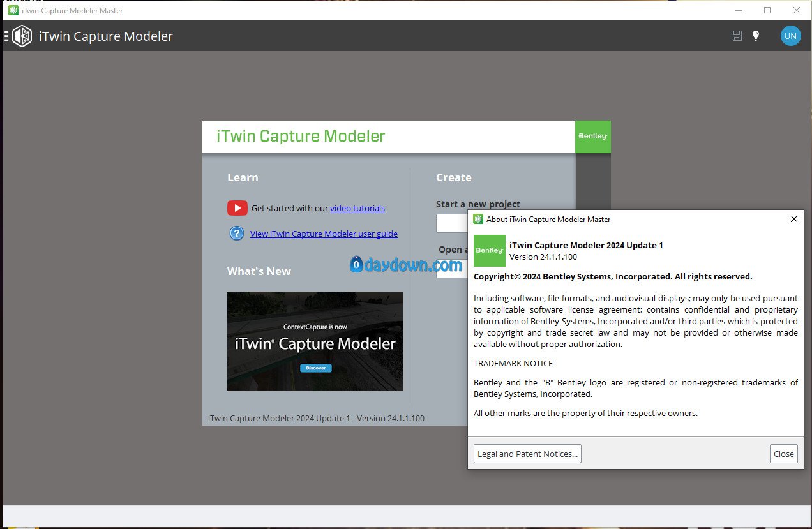Click the lightbulb tips icon

tap(756, 36)
